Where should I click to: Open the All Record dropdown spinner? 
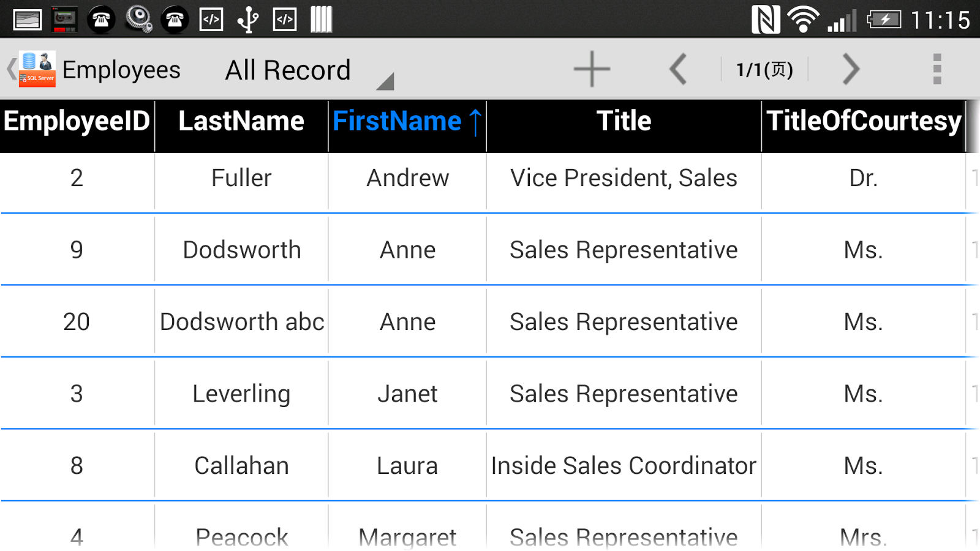pyautogui.click(x=288, y=70)
